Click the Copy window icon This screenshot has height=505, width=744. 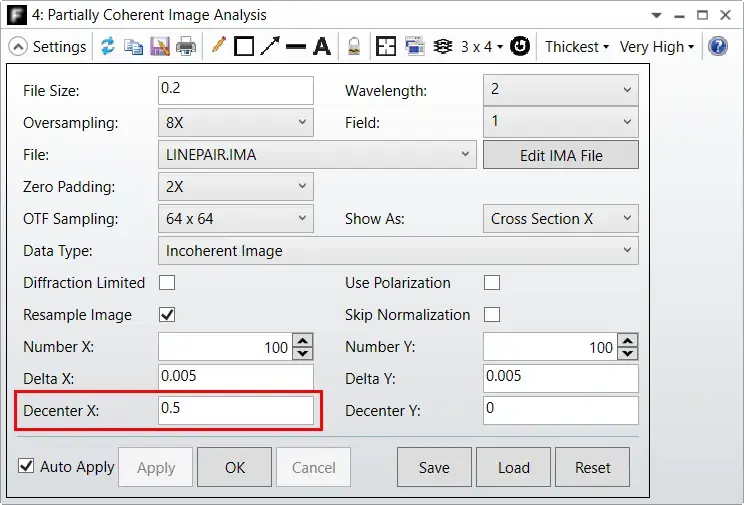[133, 47]
